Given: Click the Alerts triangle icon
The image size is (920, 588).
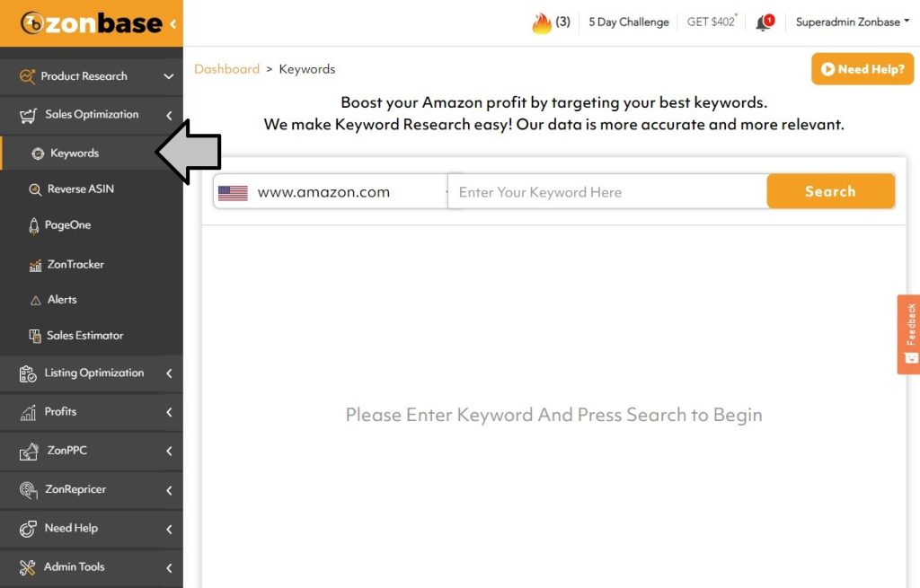Looking at the screenshot, I should [x=35, y=300].
